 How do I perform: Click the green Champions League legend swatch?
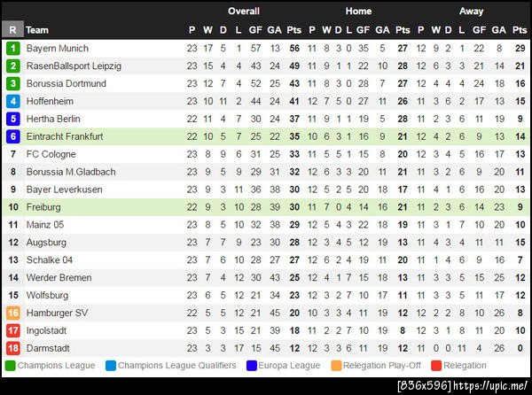pos(10,365)
